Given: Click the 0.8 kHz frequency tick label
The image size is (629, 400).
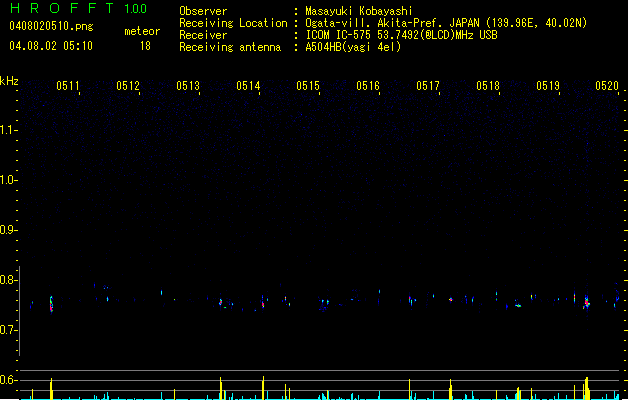Looking at the screenshot, I should (8, 280).
